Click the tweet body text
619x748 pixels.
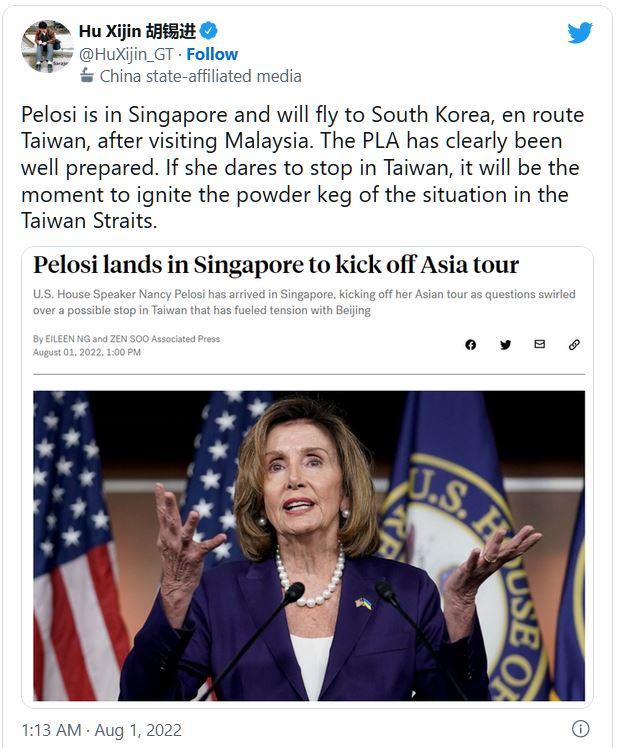[302, 168]
